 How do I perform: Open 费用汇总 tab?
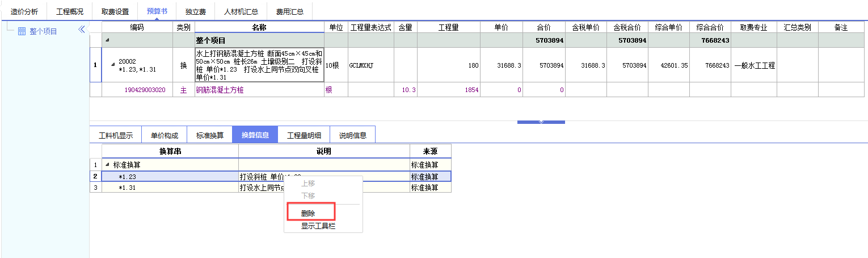click(x=290, y=11)
